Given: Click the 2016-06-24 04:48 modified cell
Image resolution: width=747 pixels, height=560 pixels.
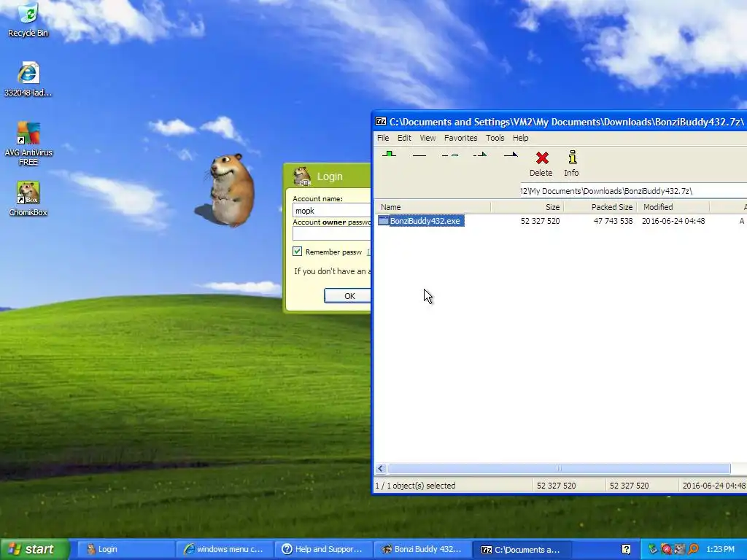Looking at the screenshot, I should [673, 221].
